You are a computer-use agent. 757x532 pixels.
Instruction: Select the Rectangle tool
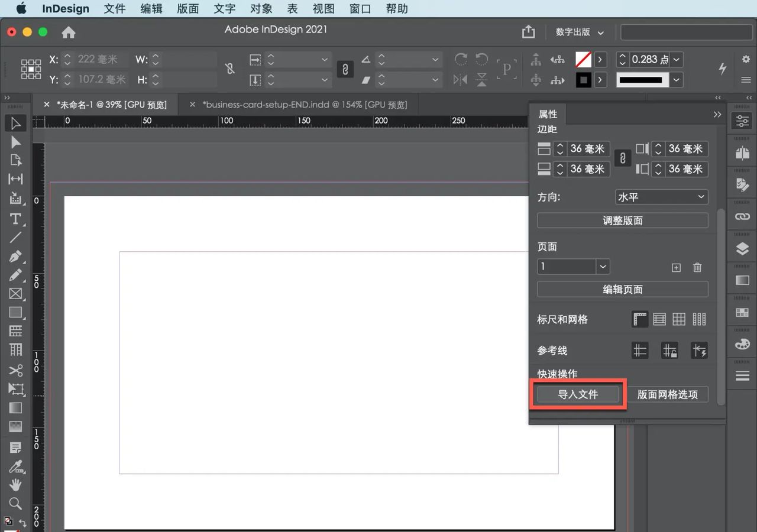coord(15,313)
